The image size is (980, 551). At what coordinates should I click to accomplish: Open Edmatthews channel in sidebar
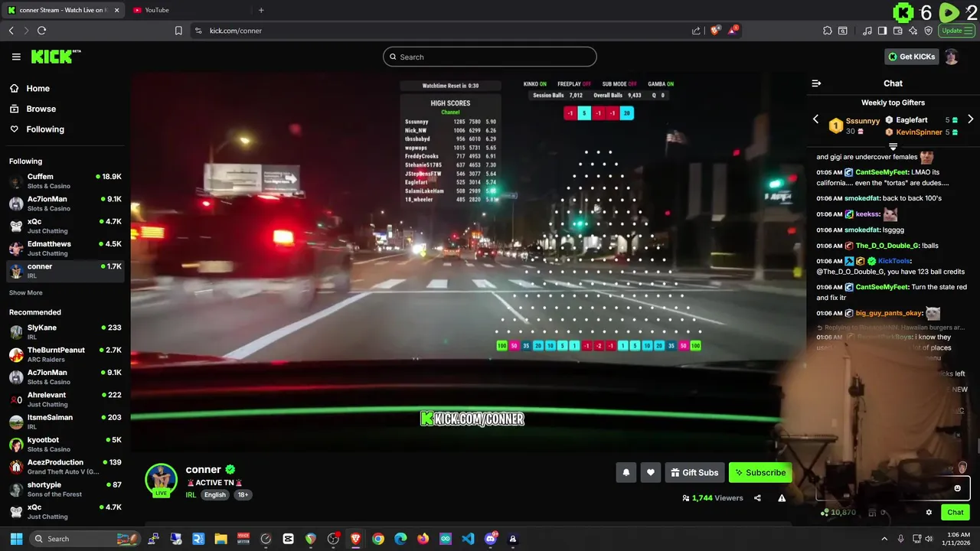[x=65, y=248]
